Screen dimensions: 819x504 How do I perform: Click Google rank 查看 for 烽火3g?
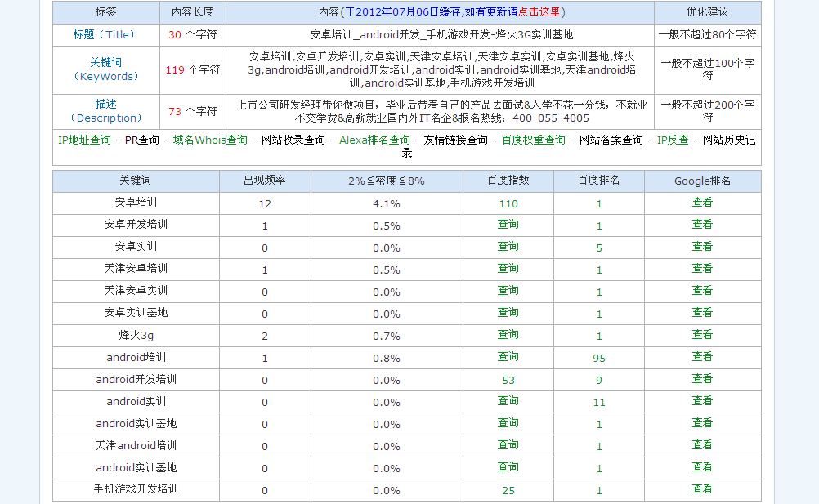(702, 334)
